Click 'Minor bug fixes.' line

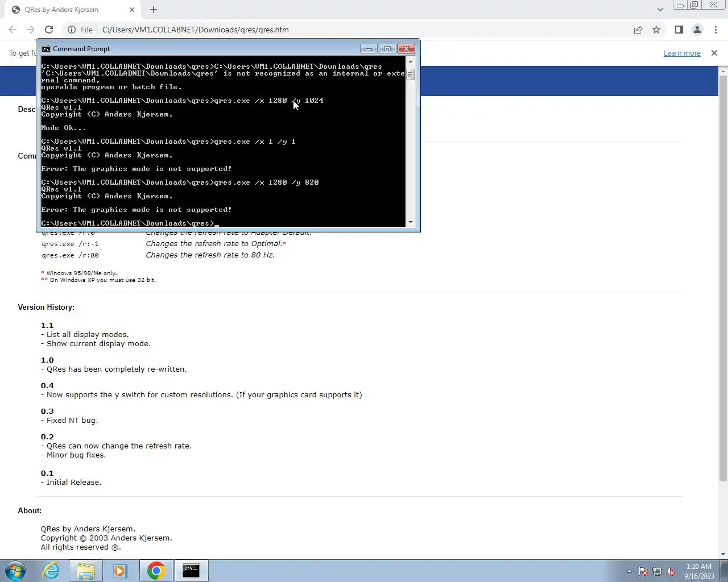76,455
